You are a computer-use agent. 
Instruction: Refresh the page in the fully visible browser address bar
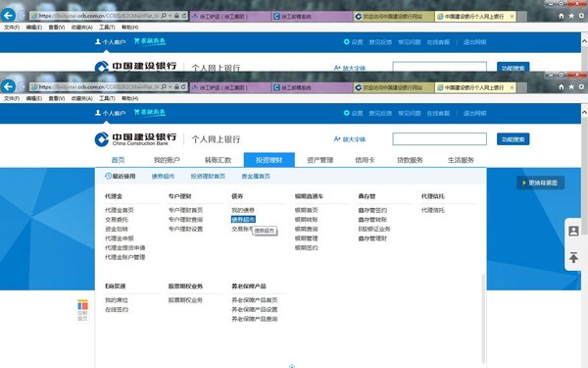click(x=184, y=86)
